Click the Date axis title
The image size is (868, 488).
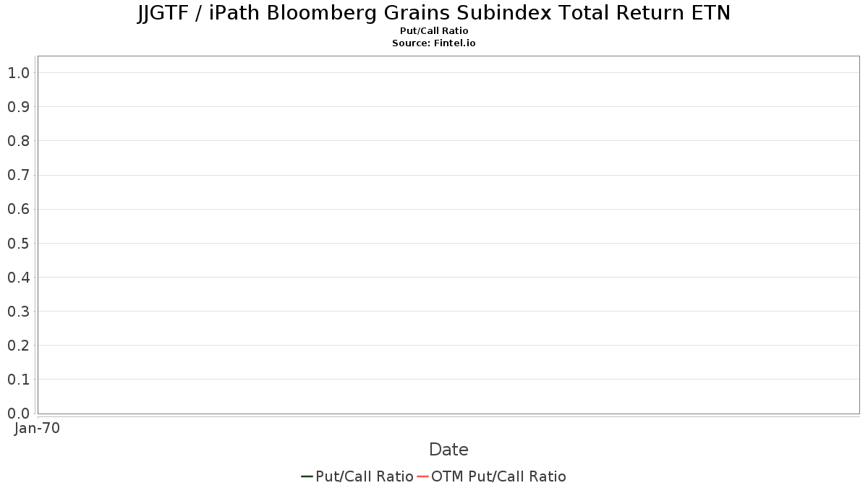448,450
